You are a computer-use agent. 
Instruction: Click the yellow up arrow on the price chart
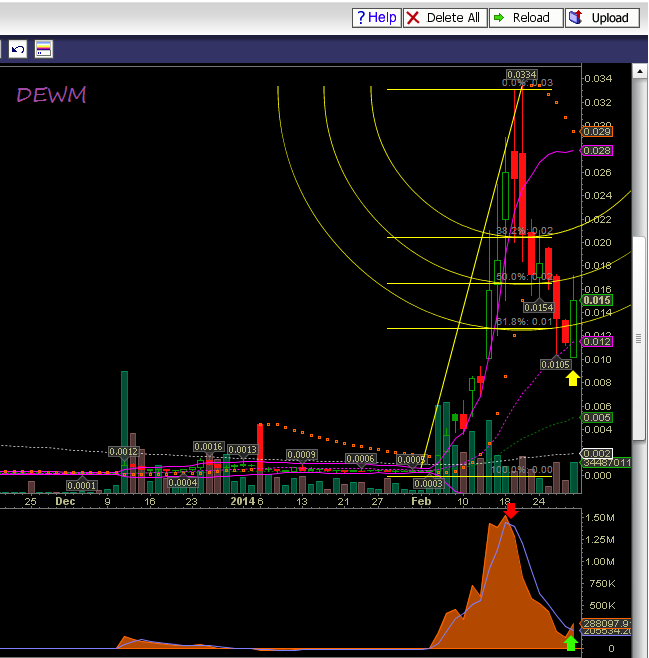pyautogui.click(x=573, y=378)
